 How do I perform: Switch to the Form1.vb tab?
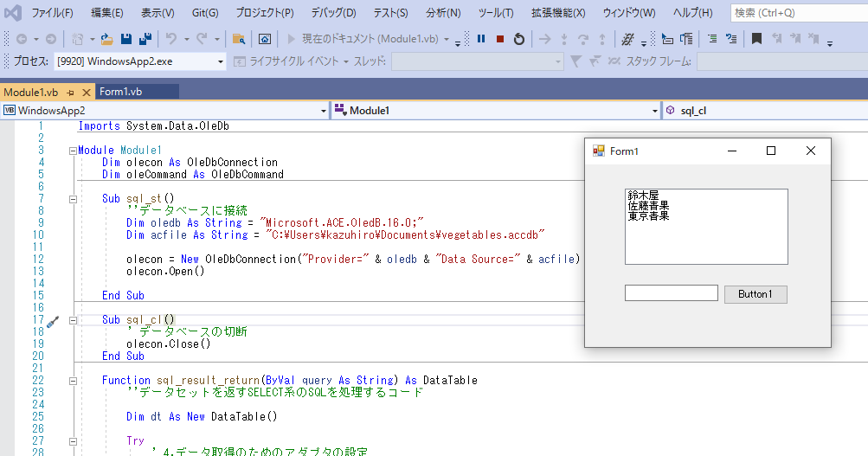(121, 92)
